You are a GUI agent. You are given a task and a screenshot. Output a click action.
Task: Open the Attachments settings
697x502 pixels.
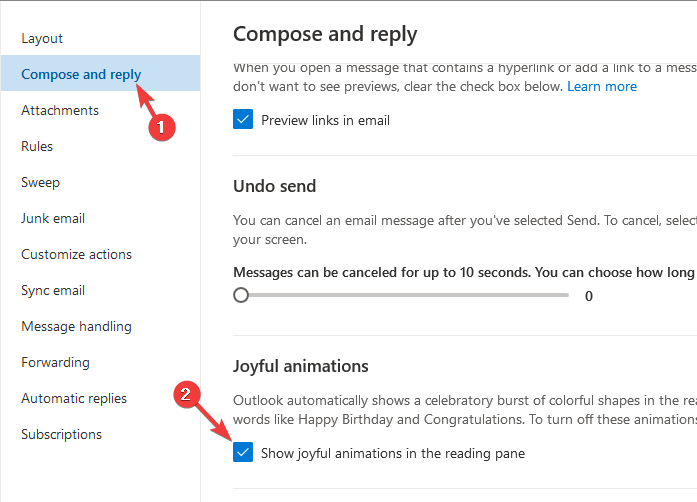coord(60,110)
